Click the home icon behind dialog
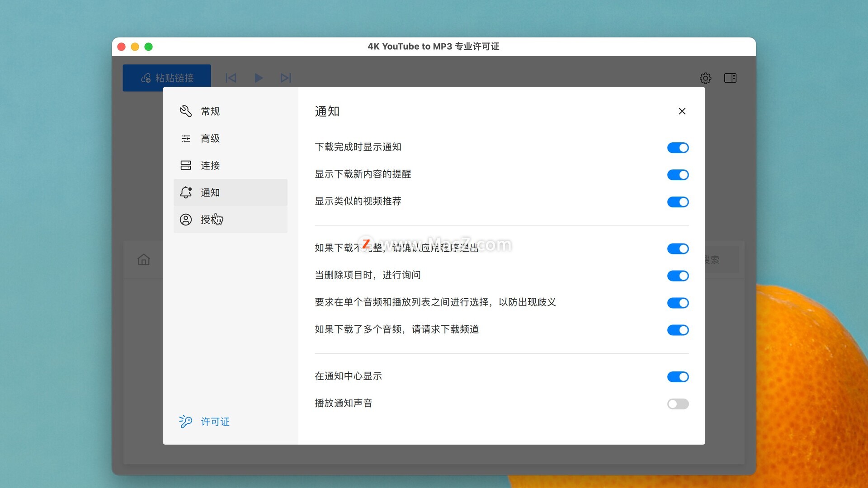This screenshot has width=868, height=488. [x=144, y=260]
